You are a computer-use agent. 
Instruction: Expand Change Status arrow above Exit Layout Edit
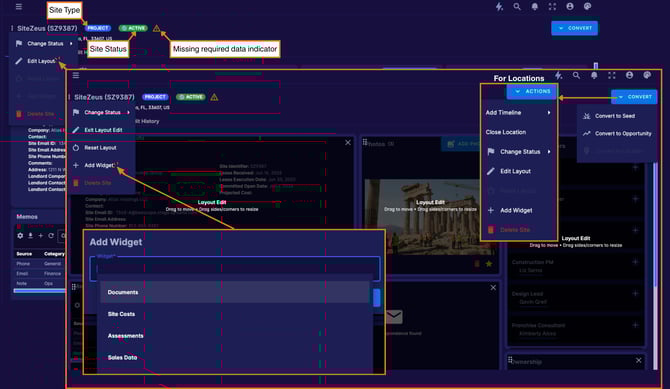point(128,112)
